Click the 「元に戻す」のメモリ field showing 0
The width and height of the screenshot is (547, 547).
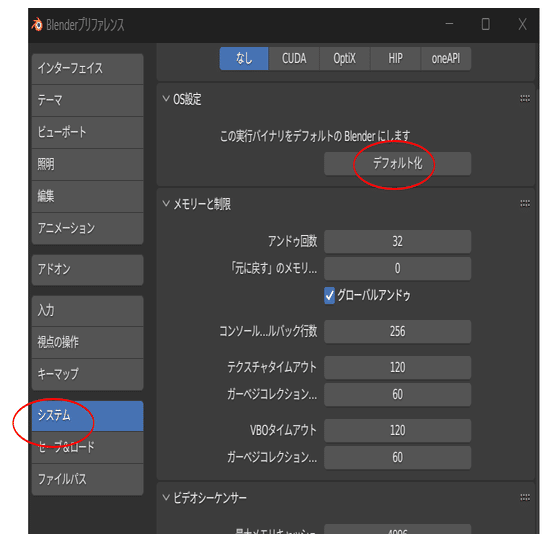coord(397,269)
